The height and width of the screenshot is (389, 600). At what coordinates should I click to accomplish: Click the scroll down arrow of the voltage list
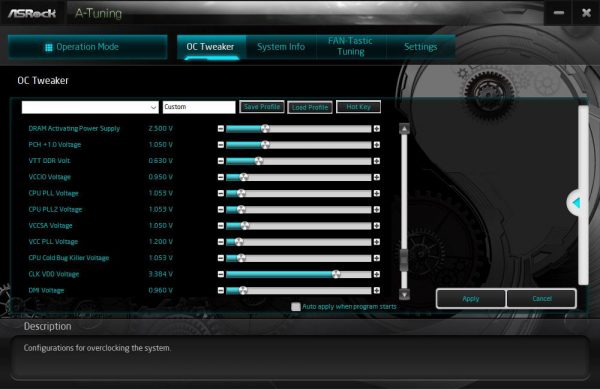(404, 294)
